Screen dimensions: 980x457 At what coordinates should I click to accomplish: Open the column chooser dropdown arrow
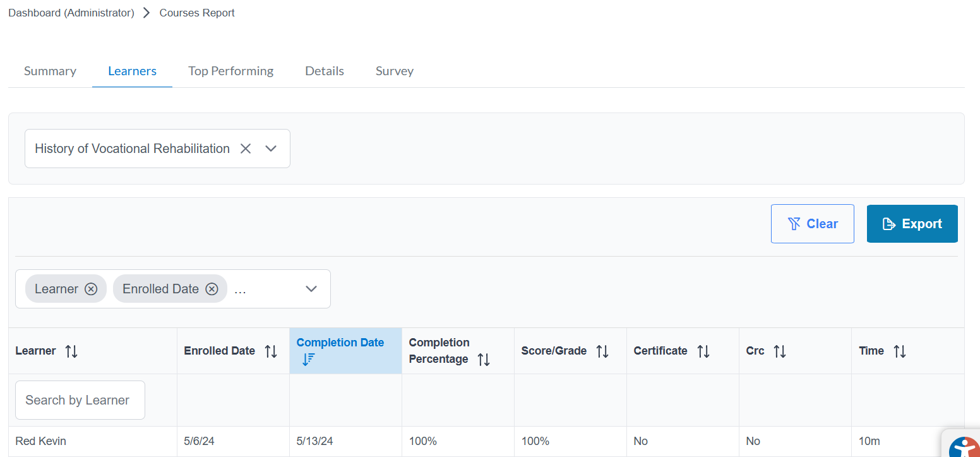(x=311, y=289)
